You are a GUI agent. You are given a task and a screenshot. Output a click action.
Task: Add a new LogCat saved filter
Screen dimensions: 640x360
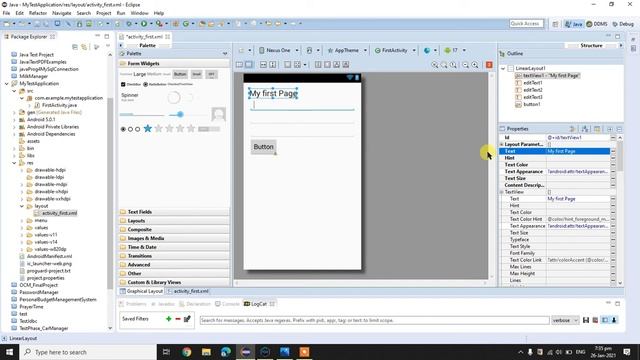tap(169, 319)
